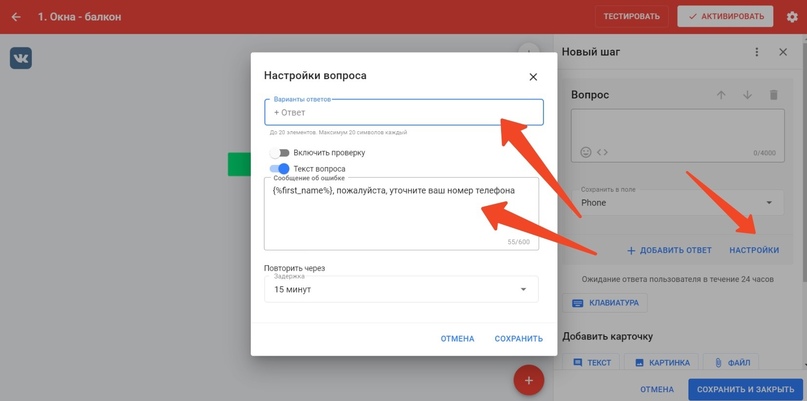The width and height of the screenshot is (807, 401).
Task: Close the question settings dialog
Action: click(x=533, y=77)
